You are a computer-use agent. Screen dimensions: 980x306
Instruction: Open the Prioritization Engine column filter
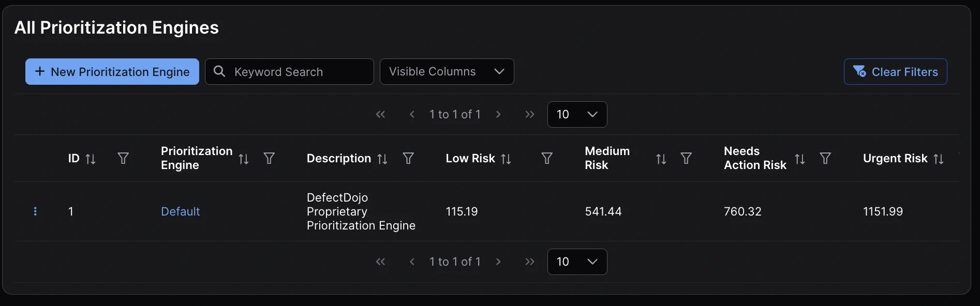click(x=269, y=158)
